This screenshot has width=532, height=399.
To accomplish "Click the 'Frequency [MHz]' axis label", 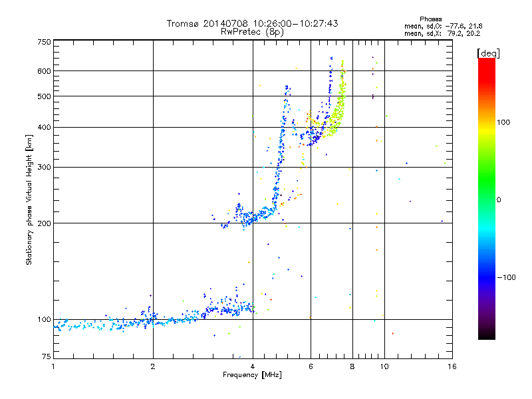I will pyautogui.click(x=252, y=375).
